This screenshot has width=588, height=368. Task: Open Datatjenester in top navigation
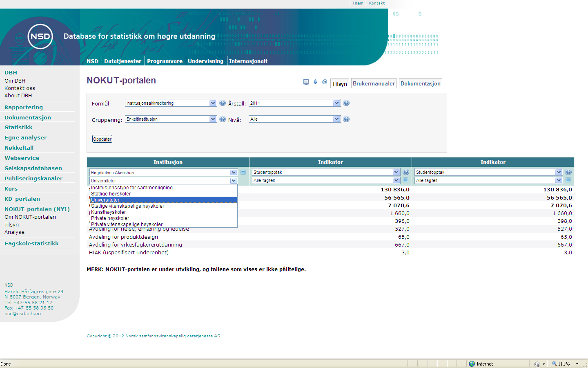(122, 61)
